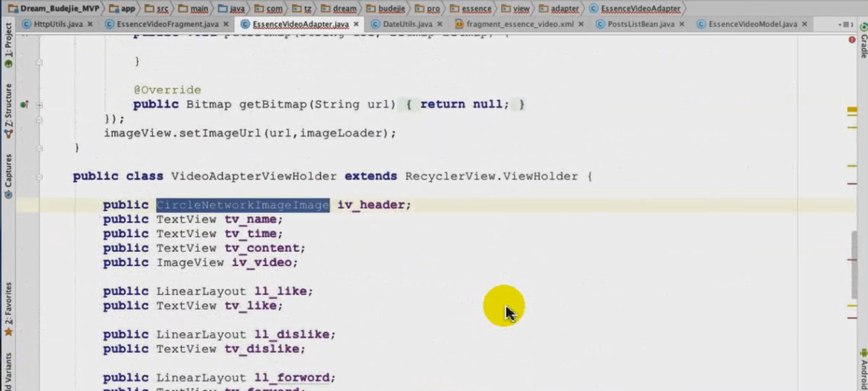Close the fragment_essence_video.xml tab
The image size is (868, 391).
coord(582,24)
